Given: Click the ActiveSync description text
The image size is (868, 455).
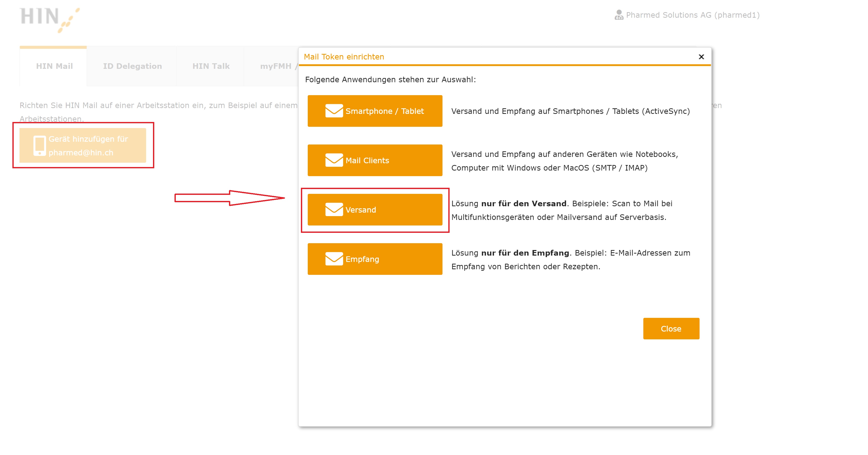Looking at the screenshot, I should (570, 111).
